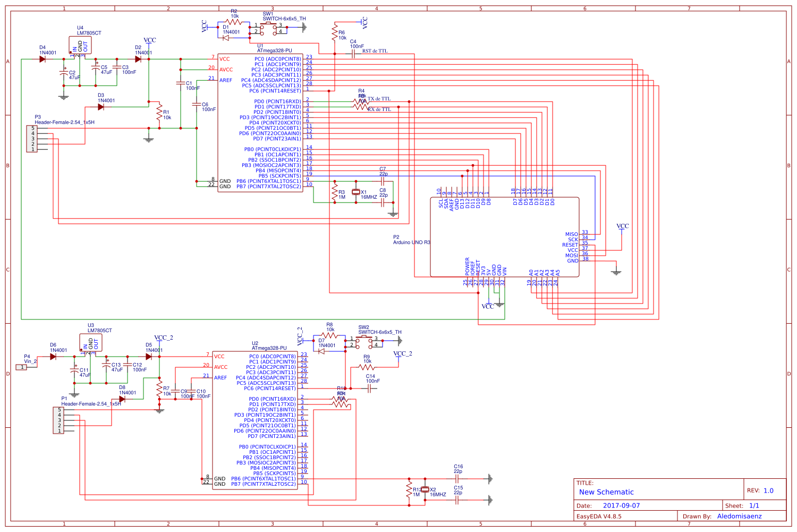Click capacitor C13 47uF

[x=106, y=365]
